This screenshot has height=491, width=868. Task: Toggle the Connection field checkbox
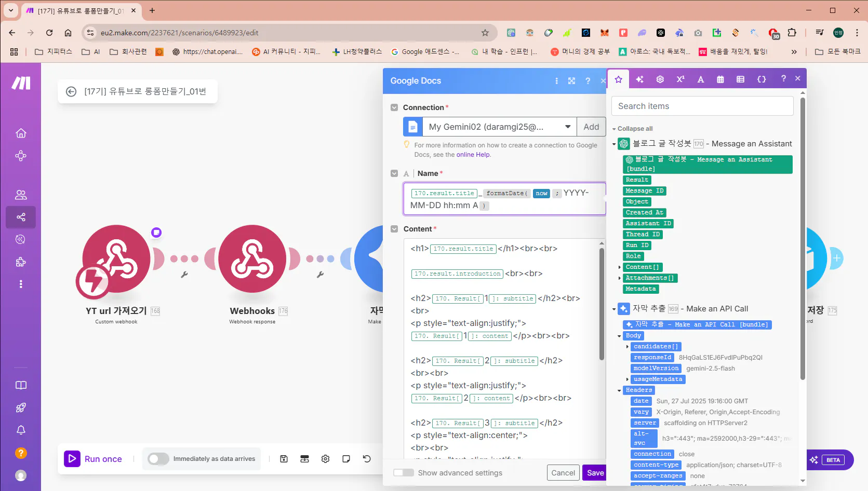[x=394, y=107]
